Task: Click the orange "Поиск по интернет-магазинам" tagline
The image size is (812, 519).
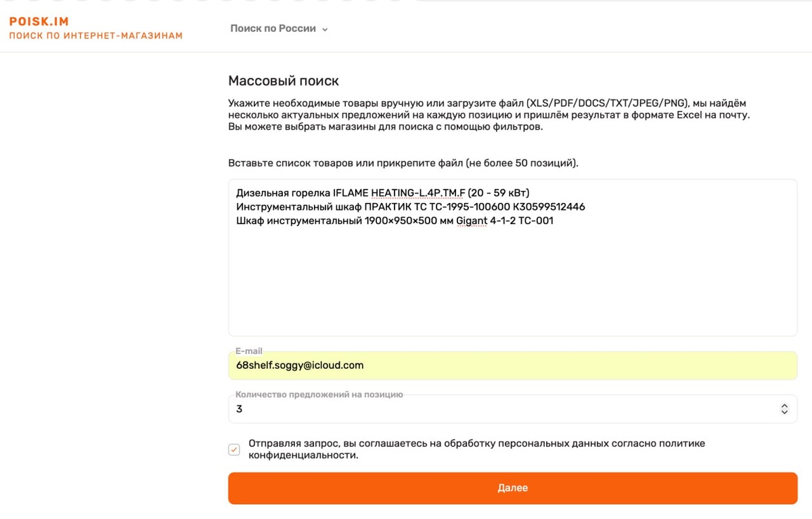Action: pyautogui.click(x=96, y=35)
